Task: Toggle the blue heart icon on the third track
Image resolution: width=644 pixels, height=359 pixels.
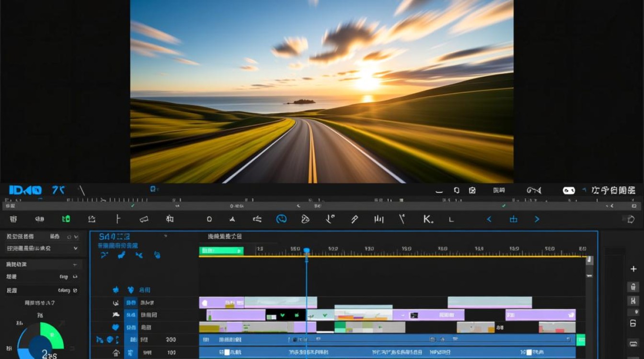Action: tap(115, 327)
